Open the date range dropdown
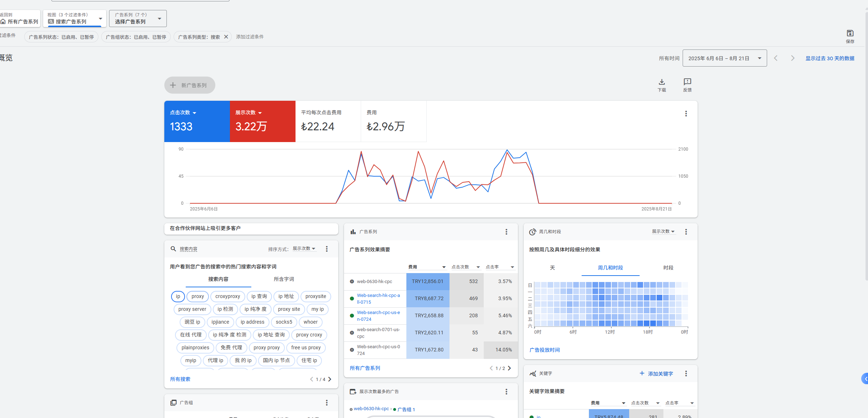 point(724,58)
